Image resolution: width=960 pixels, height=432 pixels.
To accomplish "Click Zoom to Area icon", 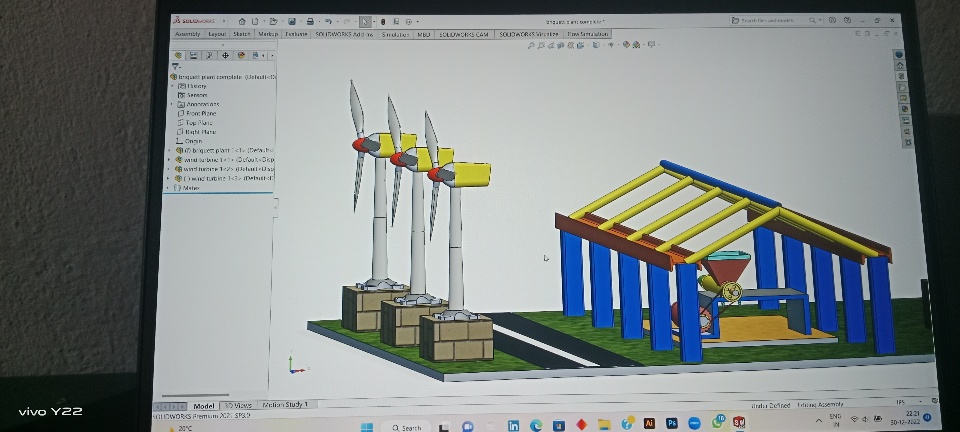I will (541, 45).
